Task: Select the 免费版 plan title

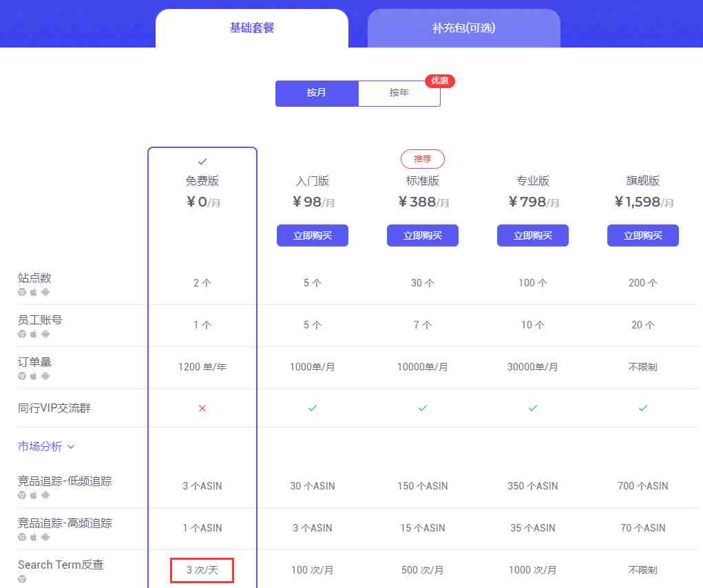Action: click(x=202, y=181)
